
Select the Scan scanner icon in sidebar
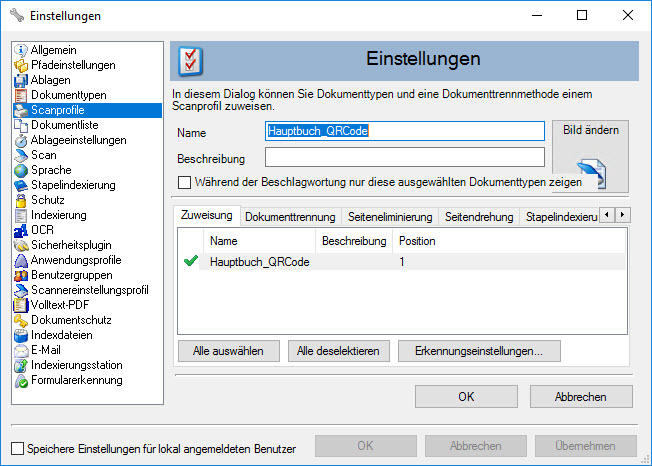click(21, 155)
